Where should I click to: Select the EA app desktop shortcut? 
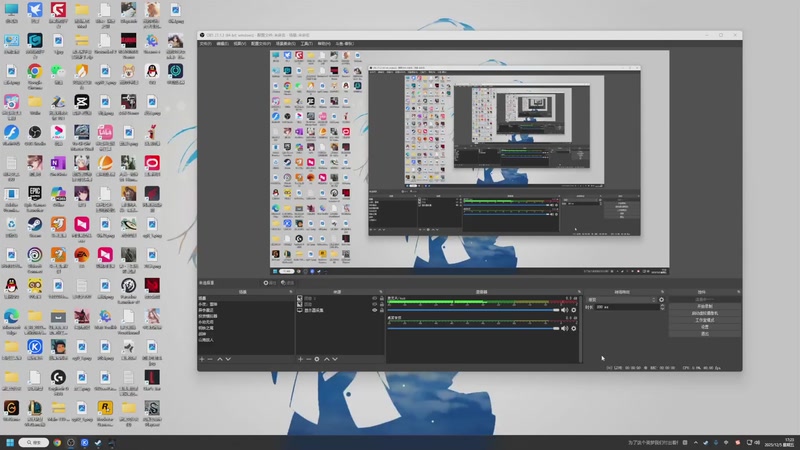pos(82,258)
